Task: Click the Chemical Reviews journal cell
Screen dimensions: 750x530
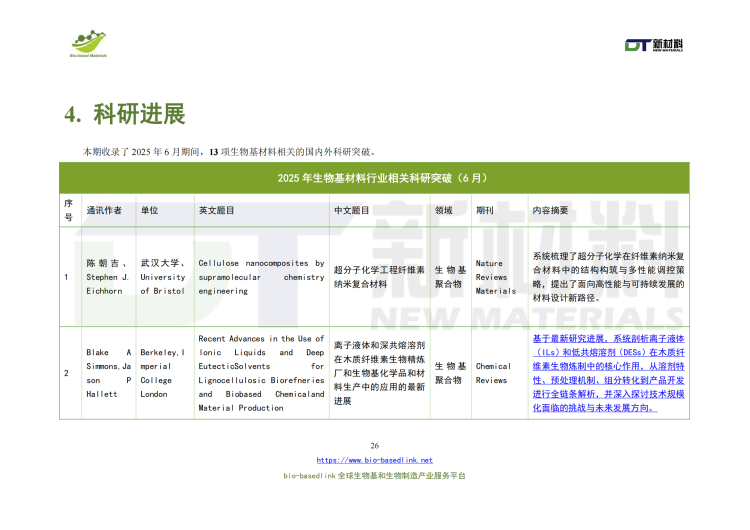Action: 493,373
